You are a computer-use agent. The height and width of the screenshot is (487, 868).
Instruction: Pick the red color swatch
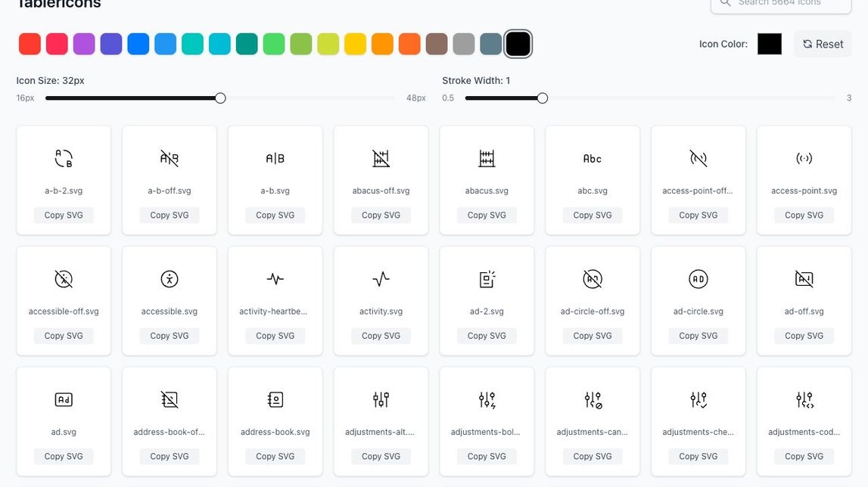pos(30,44)
